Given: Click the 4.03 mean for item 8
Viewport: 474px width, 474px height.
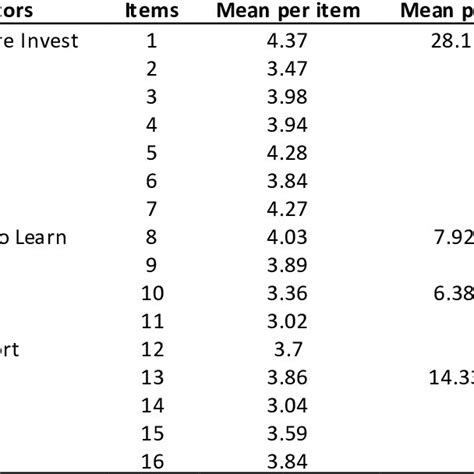Looking at the screenshot, I should pos(287,237).
